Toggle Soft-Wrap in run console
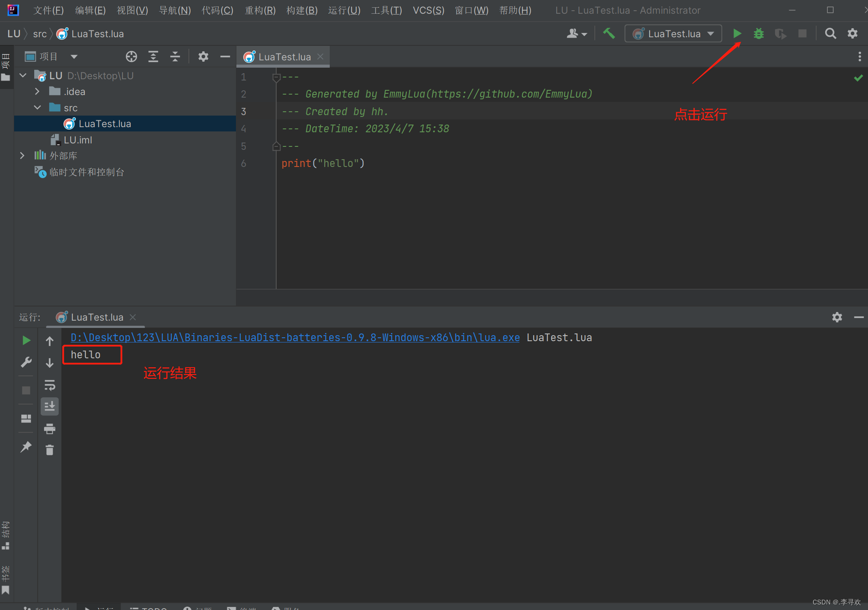The height and width of the screenshot is (610, 868). pos(50,385)
